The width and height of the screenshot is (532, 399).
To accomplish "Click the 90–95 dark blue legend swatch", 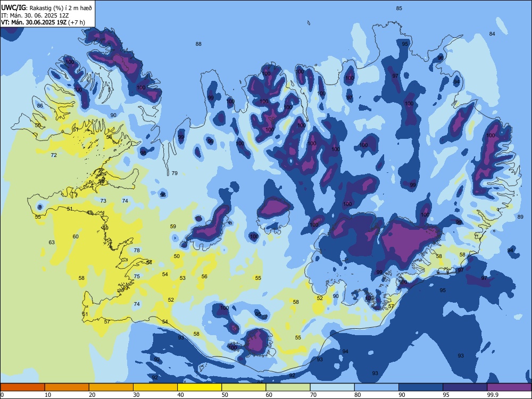I will click(x=421, y=387).
